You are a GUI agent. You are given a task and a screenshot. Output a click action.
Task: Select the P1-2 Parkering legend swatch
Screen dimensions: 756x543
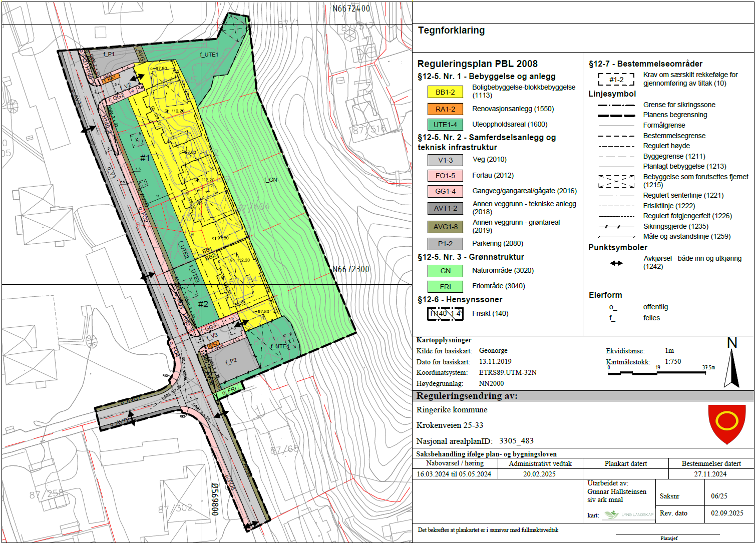[x=445, y=244]
